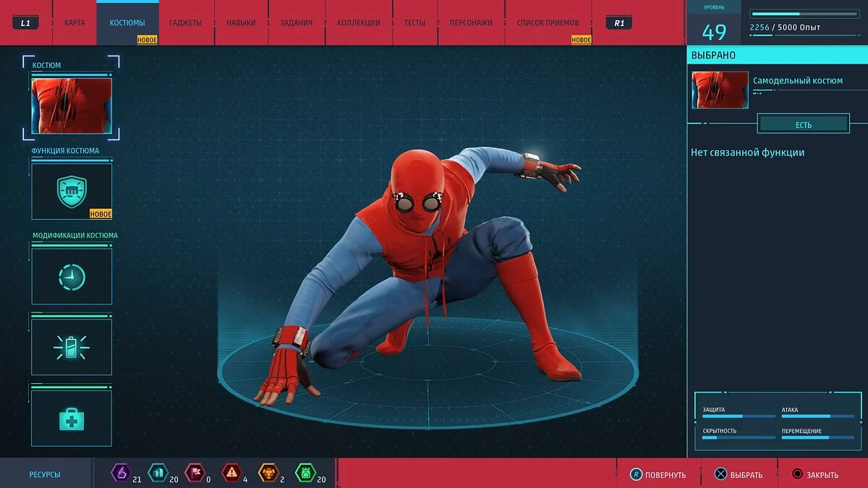Viewport: 868px width, 488px height.
Task: Click the orange challenge token icon
Action: tap(268, 474)
